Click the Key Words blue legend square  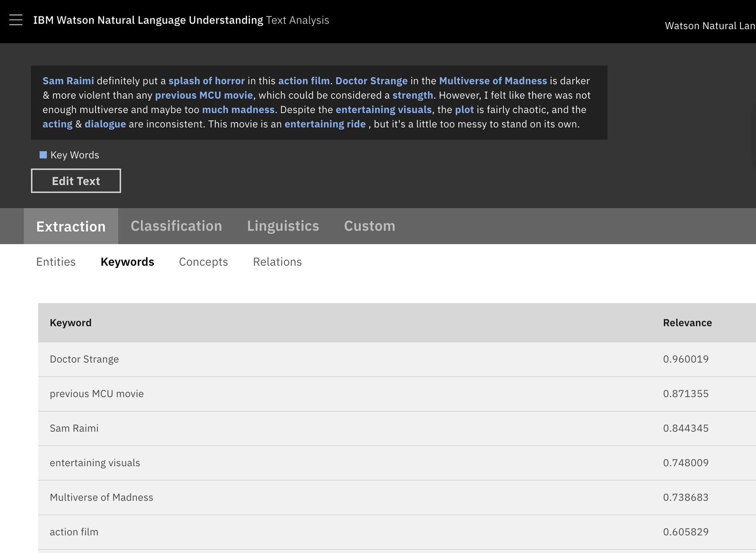[43, 155]
